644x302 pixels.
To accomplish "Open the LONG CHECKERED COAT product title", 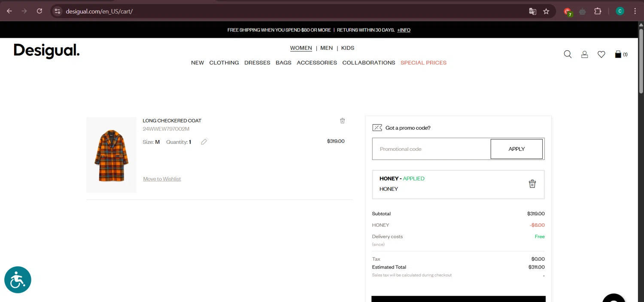I will coord(172,121).
